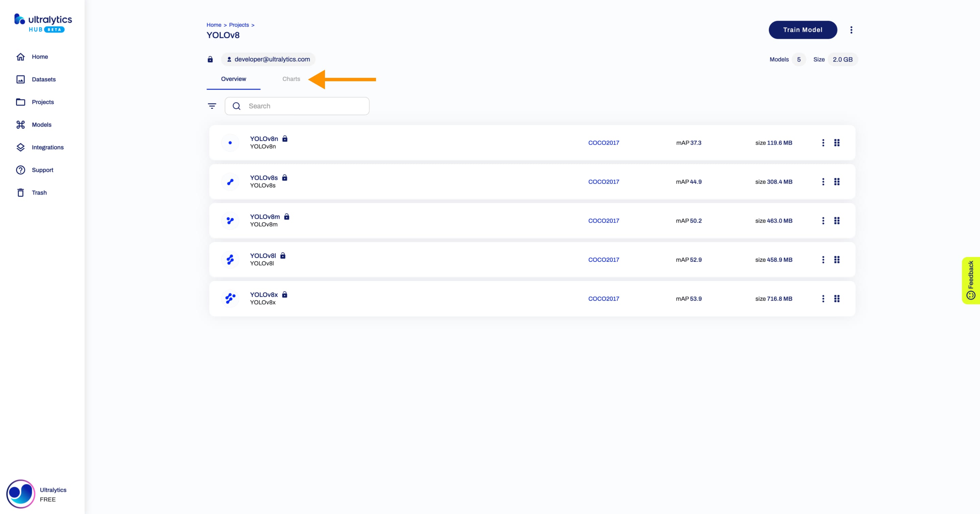The width and height of the screenshot is (980, 514).
Task: Click the COCO2017 link for YOLOv8s
Action: coord(603,181)
